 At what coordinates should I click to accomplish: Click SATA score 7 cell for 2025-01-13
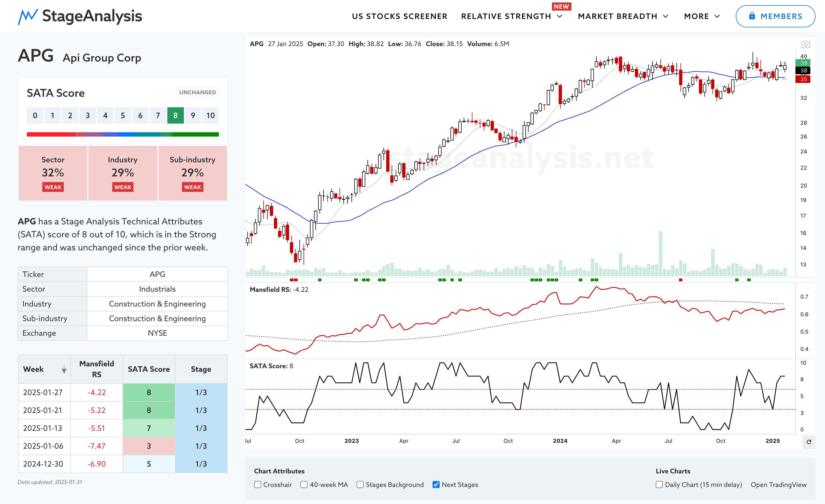click(149, 428)
